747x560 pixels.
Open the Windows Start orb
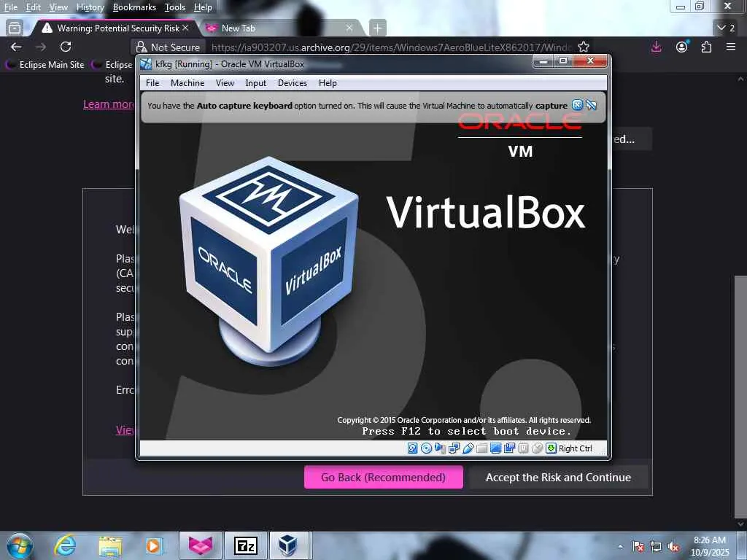(20, 545)
